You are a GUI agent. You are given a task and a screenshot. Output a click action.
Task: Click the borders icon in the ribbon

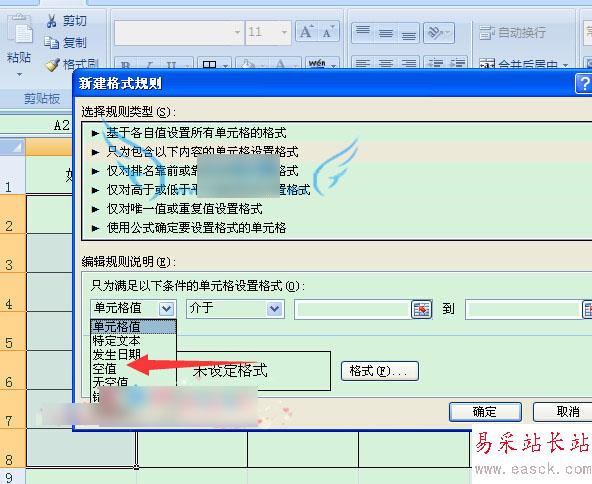pos(210,64)
